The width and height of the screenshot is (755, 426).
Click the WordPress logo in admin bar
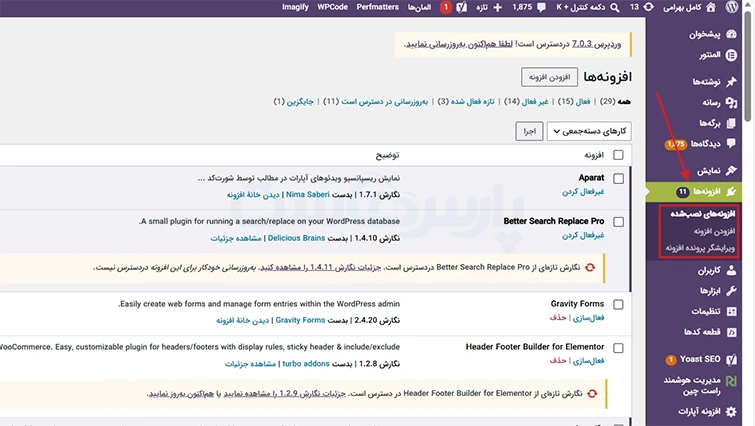[732, 7]
